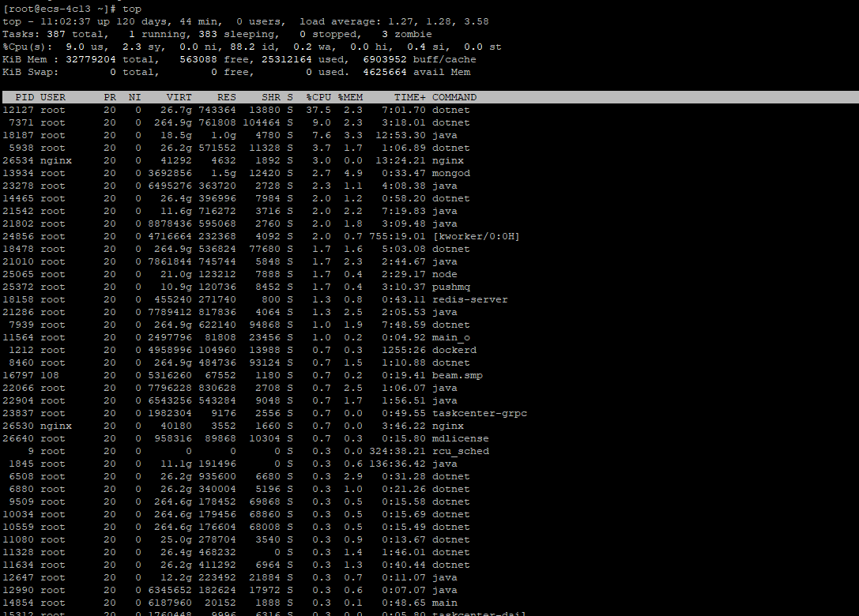Image resolution: width=859 pixels, height=616 pixels.
Task: Click the VIRT column header
Action: tap(179, 97)
